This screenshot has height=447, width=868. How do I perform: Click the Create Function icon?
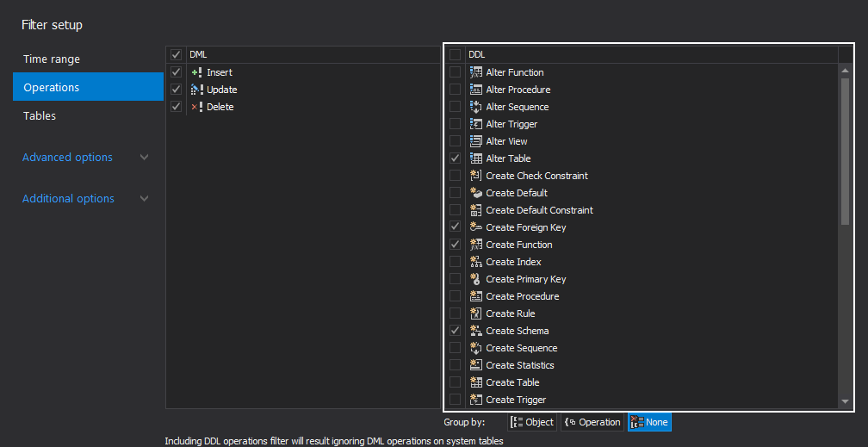point(475,245)
